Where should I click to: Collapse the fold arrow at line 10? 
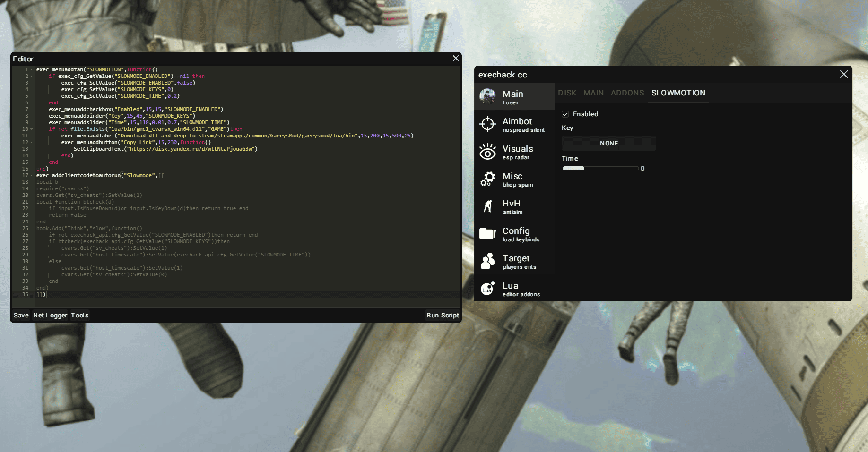coord(32,129)
